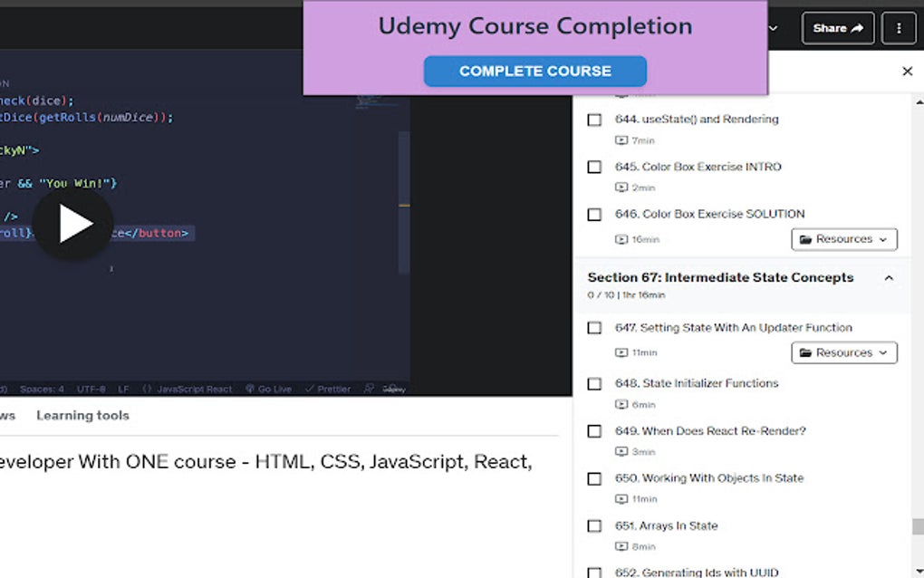Change the UTF-8 encoding indicator
924x578 pixels.
click(x=91, y=388)
